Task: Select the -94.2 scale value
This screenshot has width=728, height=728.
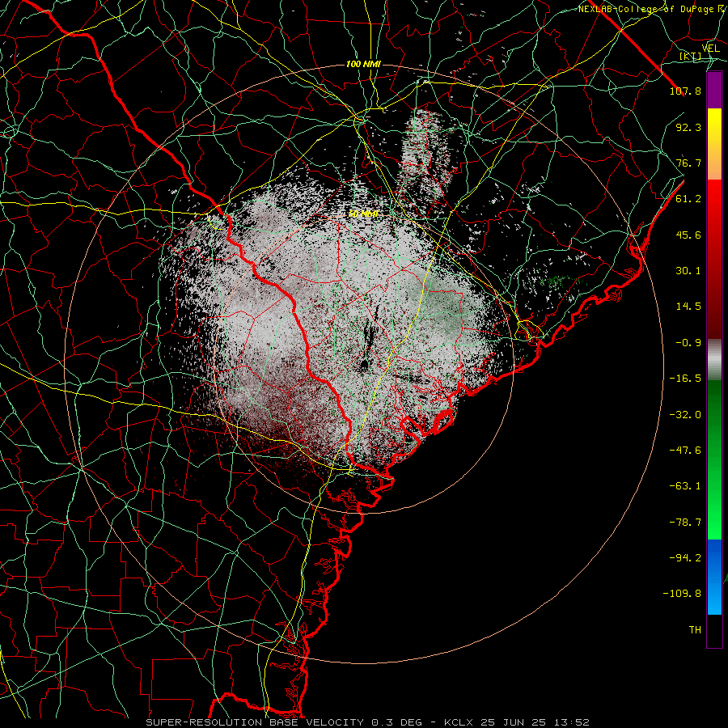Action: point(685,558)
